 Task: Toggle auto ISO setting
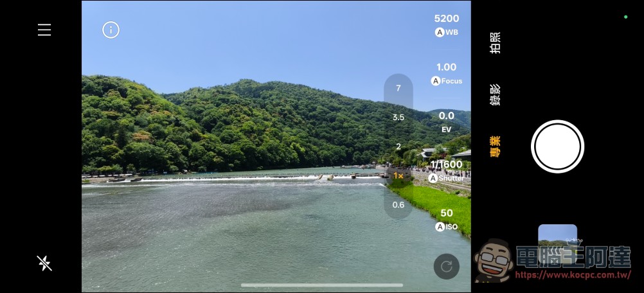(447, 227)
